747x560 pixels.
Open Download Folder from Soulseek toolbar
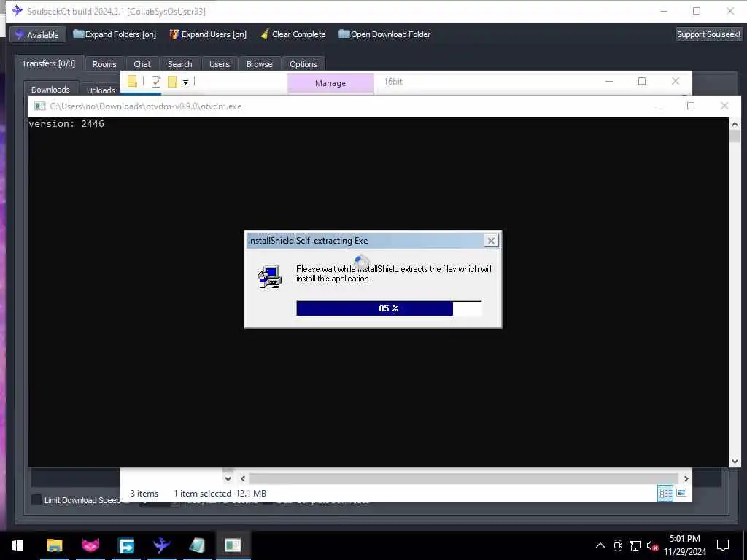point(384,34)
